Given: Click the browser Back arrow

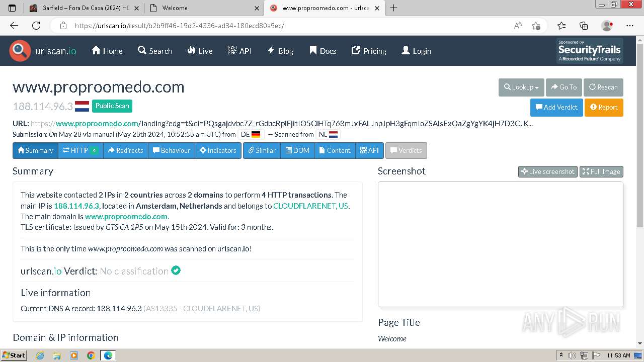Looking at the screenshot, I should 14,26.
